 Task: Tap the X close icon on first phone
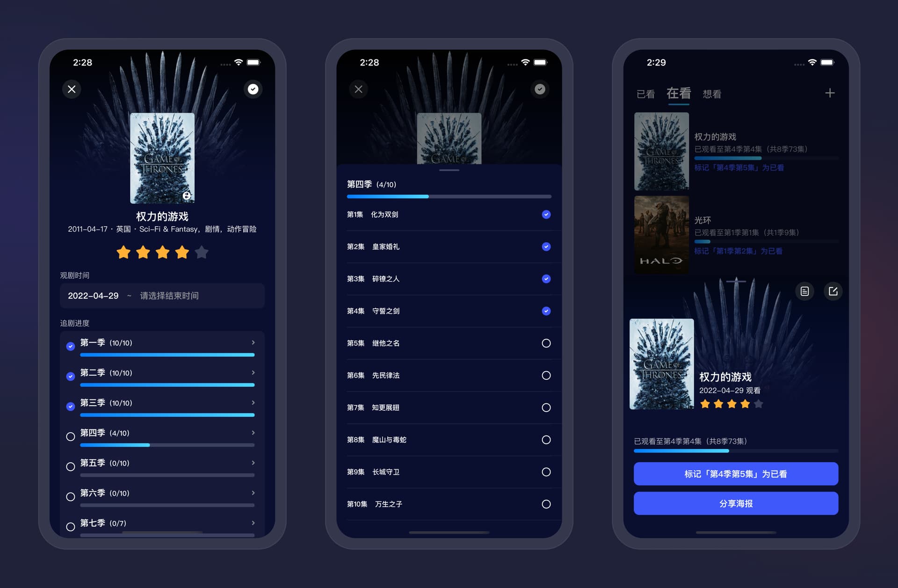click(x=72, y=89)
